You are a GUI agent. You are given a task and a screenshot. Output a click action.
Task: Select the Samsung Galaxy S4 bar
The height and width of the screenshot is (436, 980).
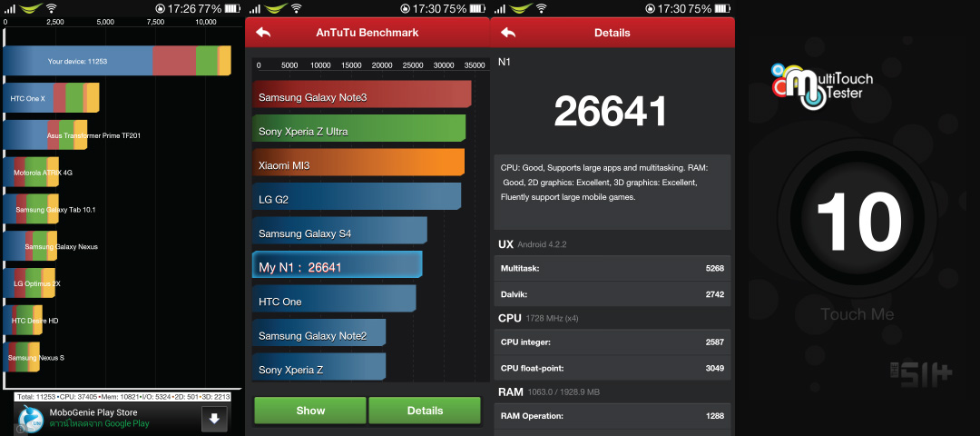[340, 230]
